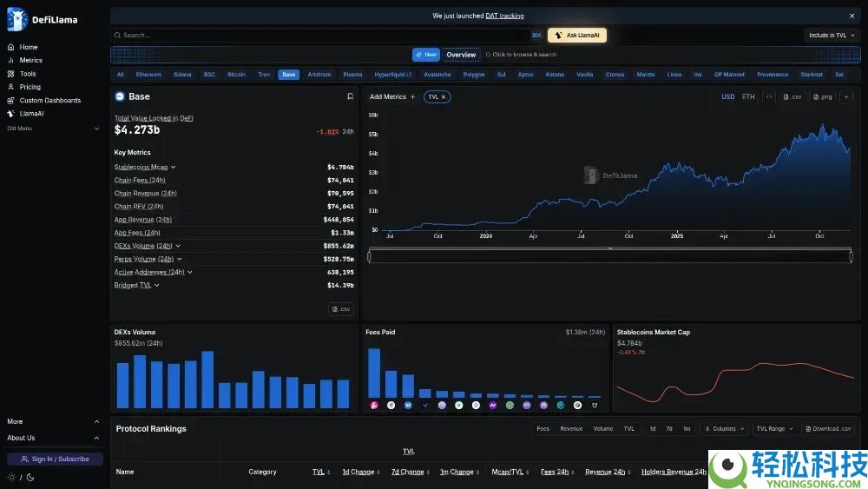The image size is (868, 489).
Task: Expand Bridged TVL details
Action: [x=157, y=285]
